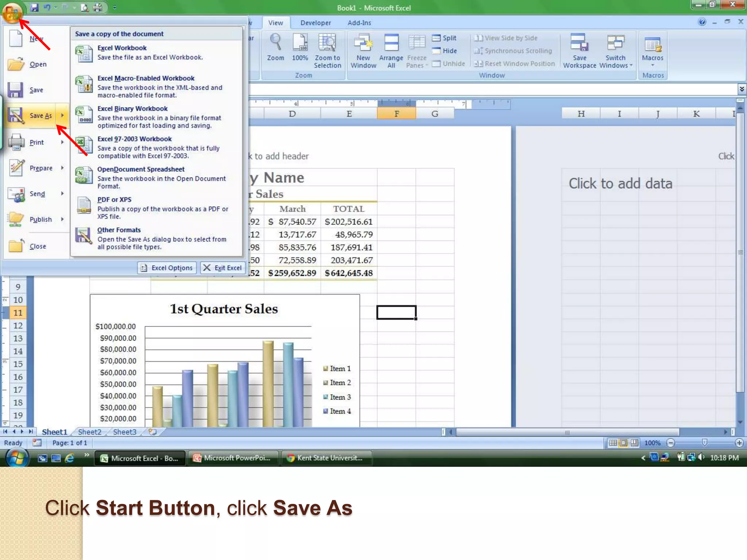Image resolution: width=747 pixels, height=560 pixels.
Task: Select the Publish menu entry icon
Action: click(x=16, y=219)
